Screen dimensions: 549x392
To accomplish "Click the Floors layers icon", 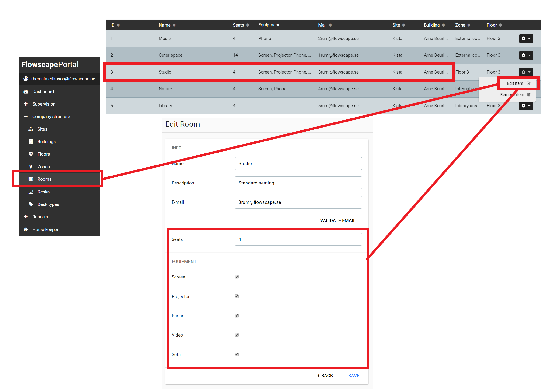I will pos(31,154).
